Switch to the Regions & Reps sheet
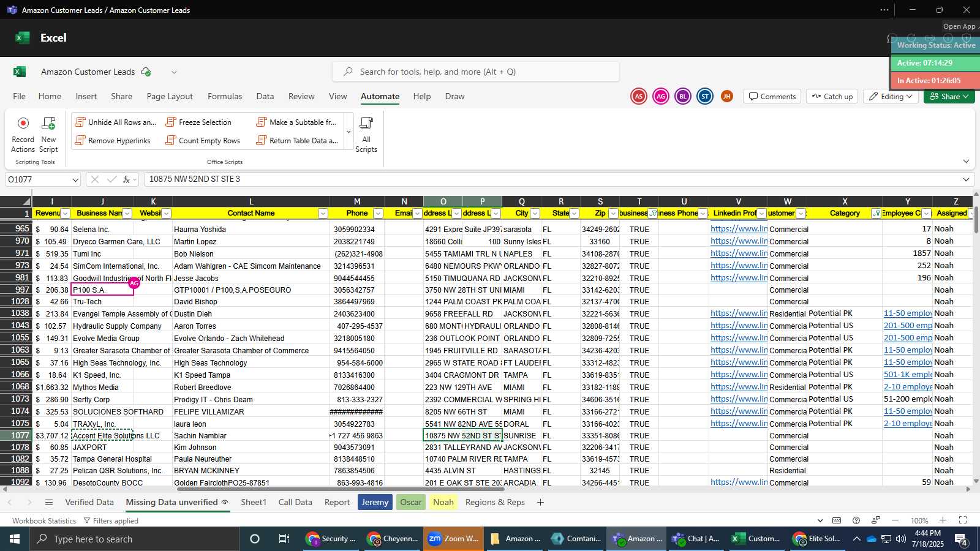 pyautogui.click(x=495, y=503)
